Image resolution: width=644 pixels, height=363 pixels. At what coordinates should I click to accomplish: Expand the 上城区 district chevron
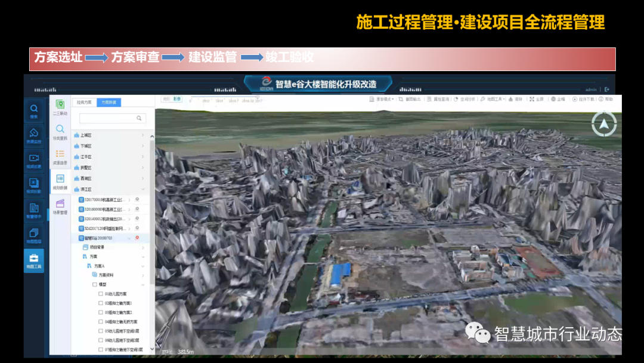(x=143, y=135)
